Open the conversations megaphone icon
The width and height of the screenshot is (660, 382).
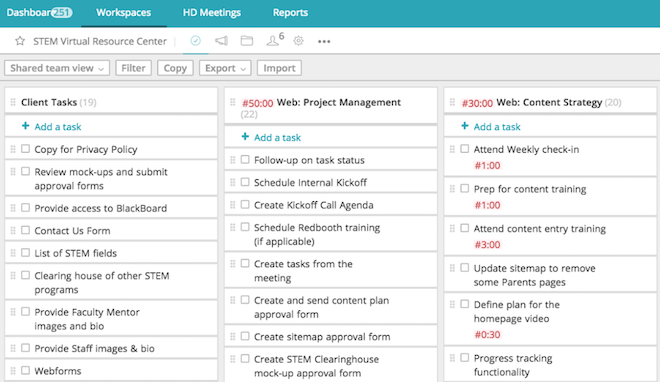point(221,41)
